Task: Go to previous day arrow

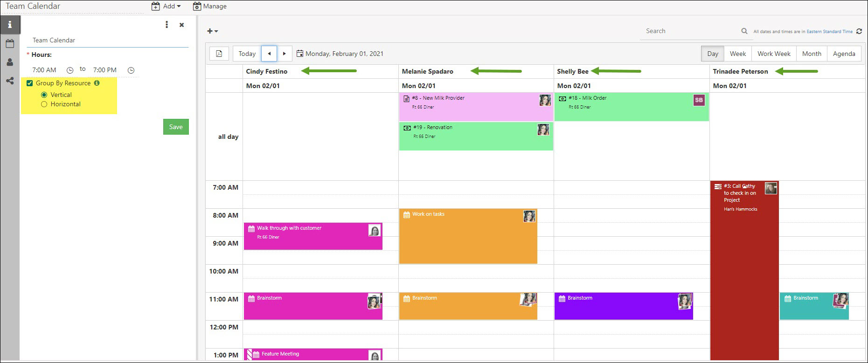Action: (x=269, y=54)
